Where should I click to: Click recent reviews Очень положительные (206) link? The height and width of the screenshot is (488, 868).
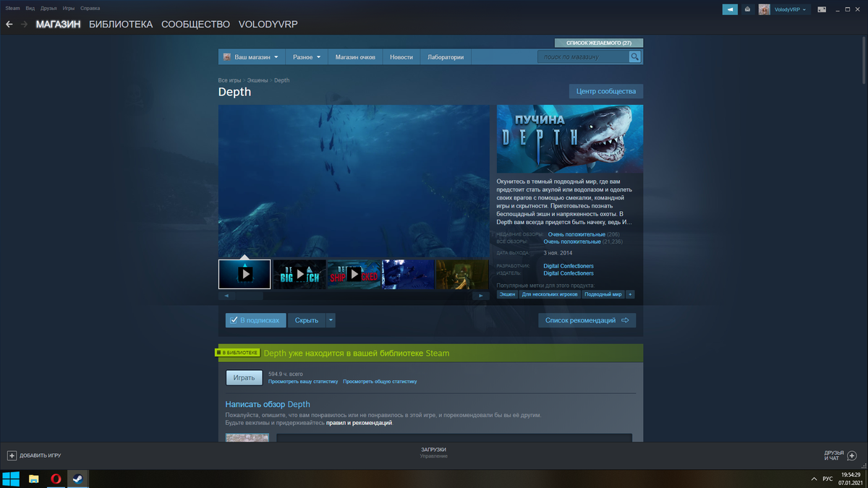coord(576,234)
